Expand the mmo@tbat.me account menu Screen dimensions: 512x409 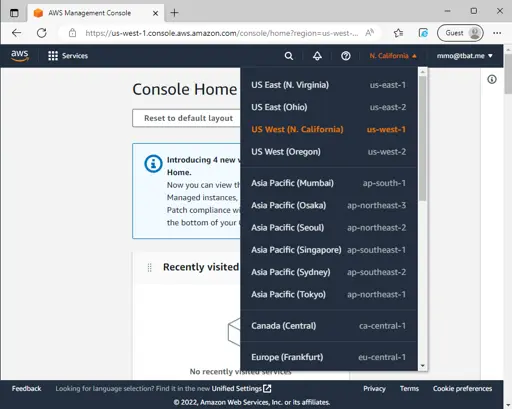464,56
